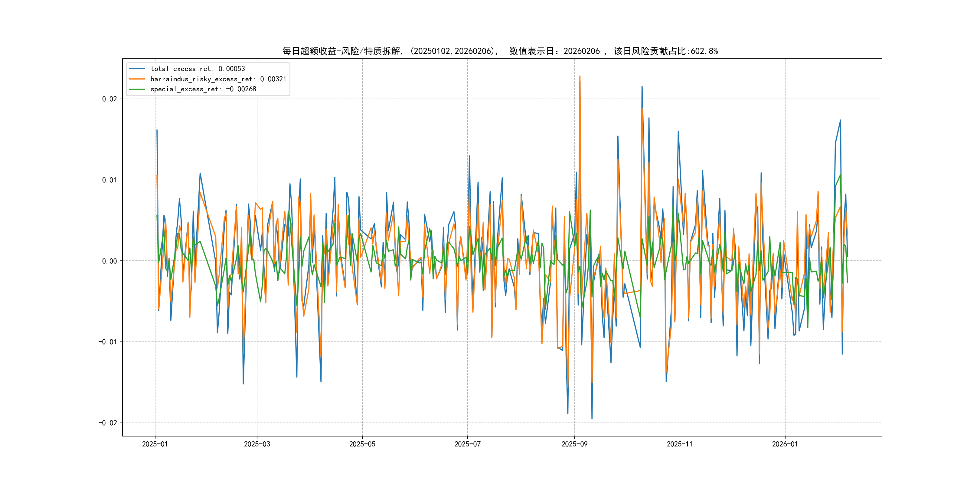The width and height of the screenshot is (980, 490).
Task: Click the 2025-09 x-axis tick label
Action: pyautogui.click(x=574, y=444)
